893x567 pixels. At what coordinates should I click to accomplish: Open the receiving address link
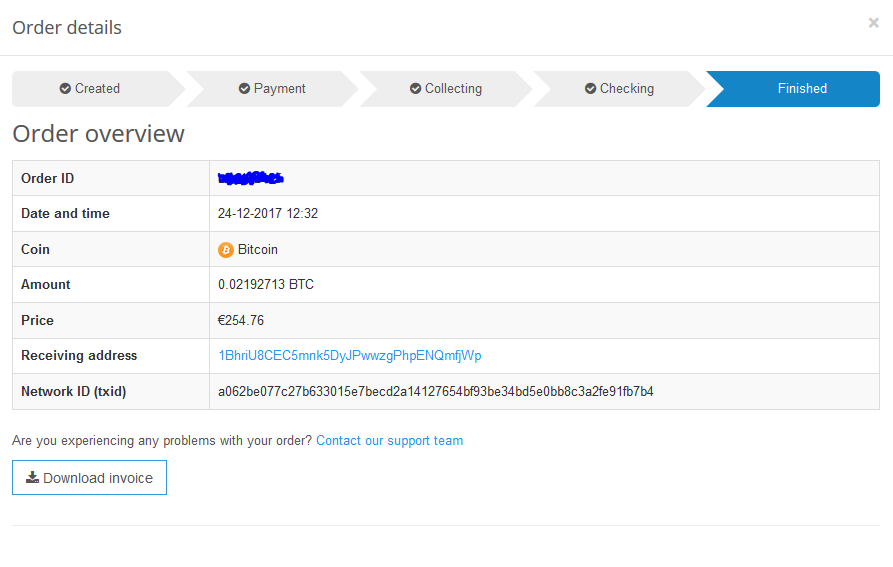(349, 356)
